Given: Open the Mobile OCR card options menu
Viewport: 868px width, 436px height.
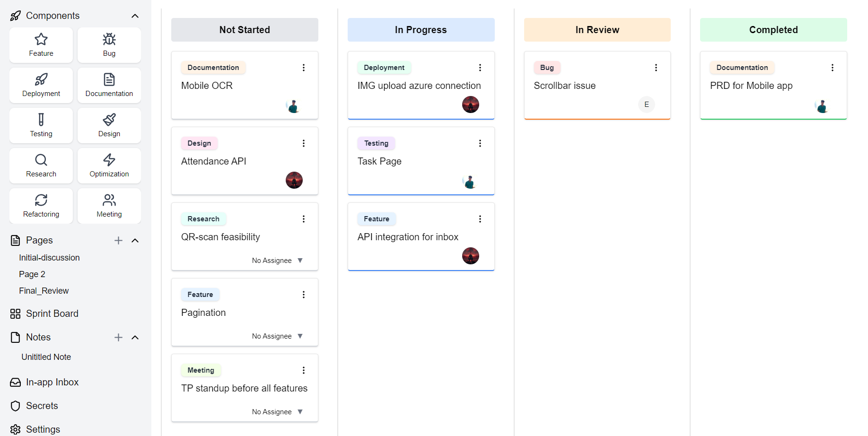Looking at the screenshot, I should 304,68.
